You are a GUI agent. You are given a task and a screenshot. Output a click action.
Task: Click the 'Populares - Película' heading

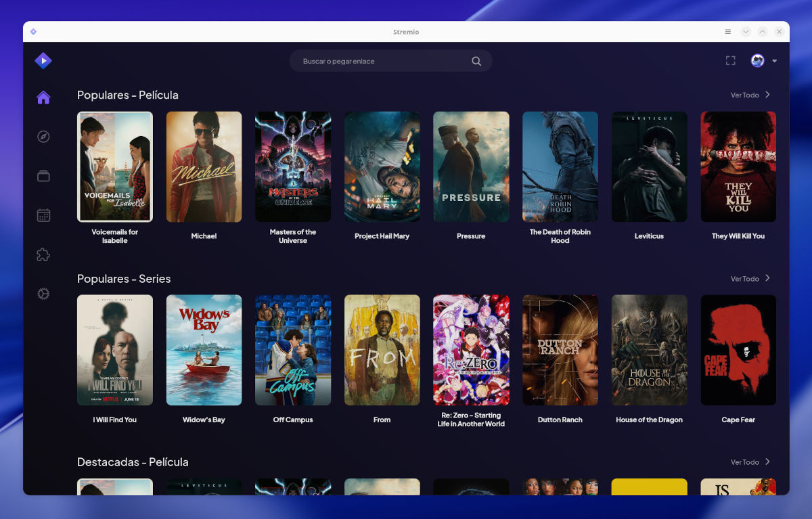point(128,95)
